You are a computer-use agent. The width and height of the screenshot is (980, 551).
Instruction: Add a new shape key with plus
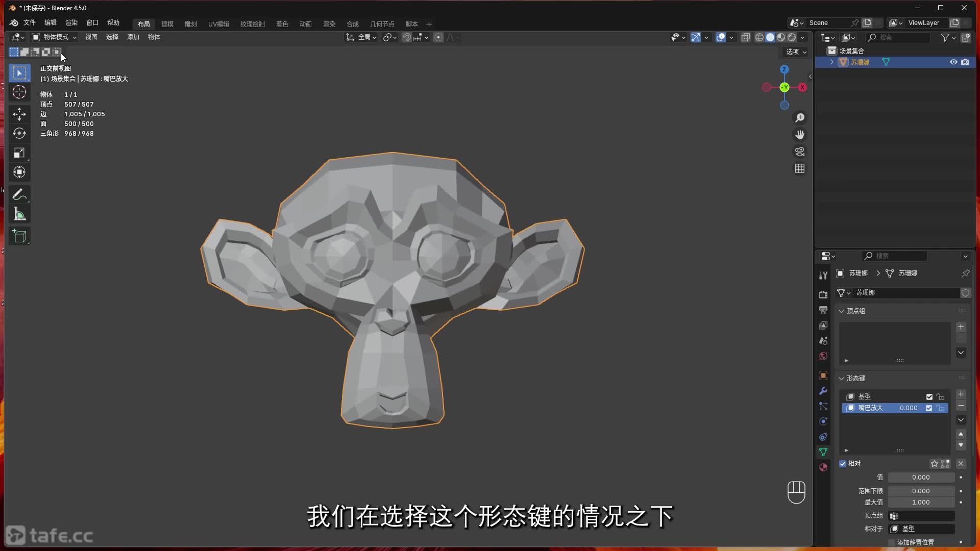tap(961, 395)
